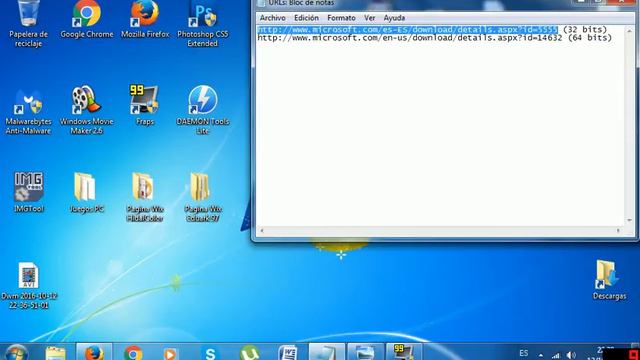
Task: Open the Papelera de reciclaje desktop icon
Action: pos(28,24)
